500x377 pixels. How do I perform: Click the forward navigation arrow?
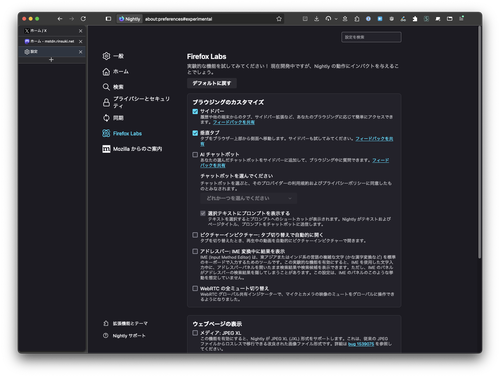coord(72,19)
